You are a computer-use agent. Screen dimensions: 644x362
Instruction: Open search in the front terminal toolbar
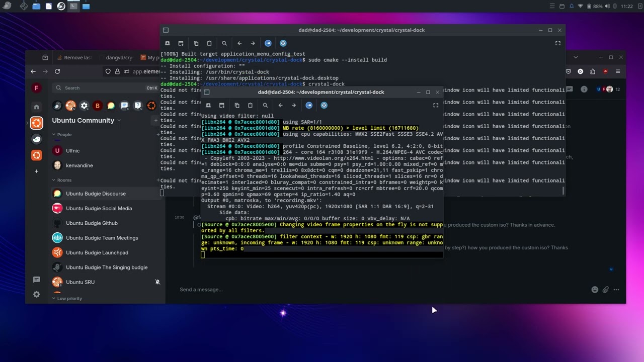tap(265, 105)
